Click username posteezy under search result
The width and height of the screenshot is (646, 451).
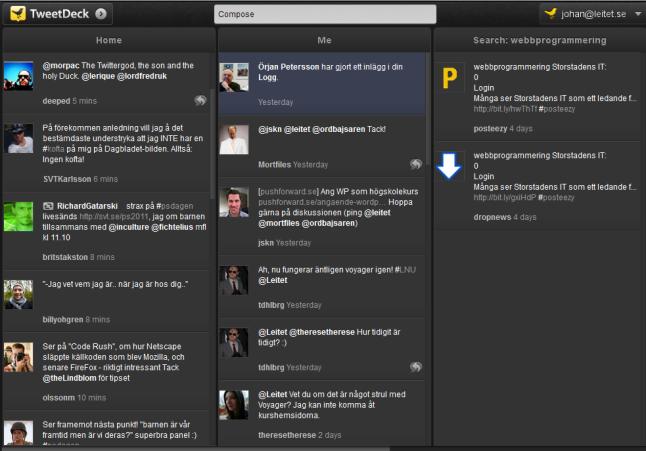click(x=490, y=129)
